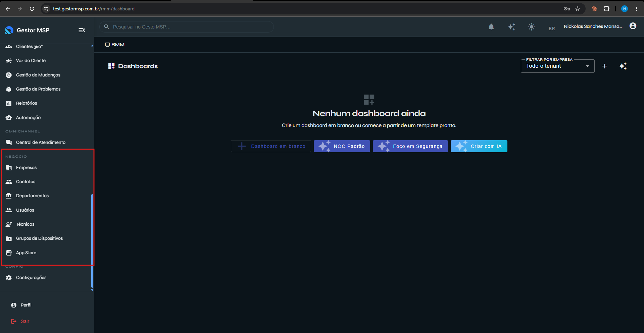Click the empty-state dashboard icon
The image size is (644, 333).
click(x=369, y=100)
